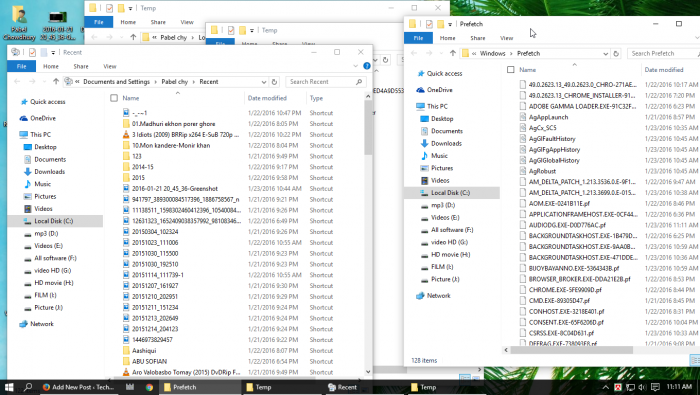
Task: Click the search magnifier in Search Recent box
Action: [359, 82]
